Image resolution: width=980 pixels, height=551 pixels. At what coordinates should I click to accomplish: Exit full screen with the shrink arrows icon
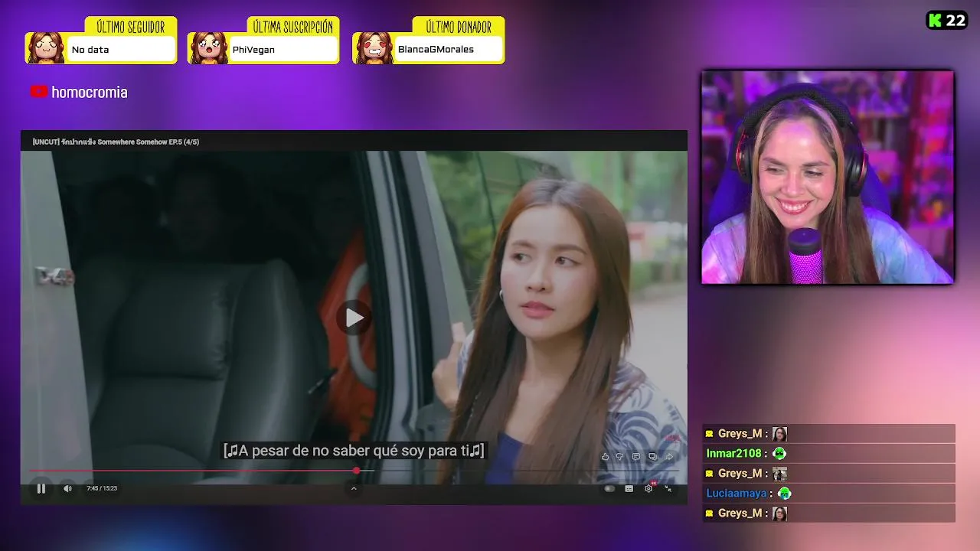click(668, 488)
